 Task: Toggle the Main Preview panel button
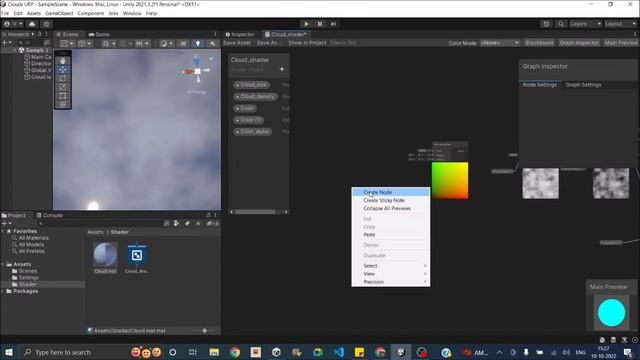point(620,43)
